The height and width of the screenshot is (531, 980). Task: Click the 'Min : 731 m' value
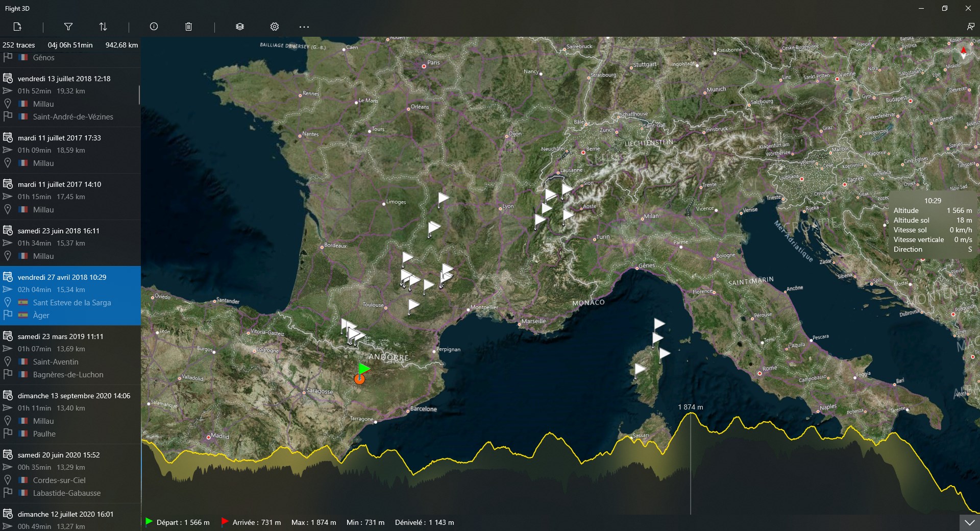[365, 522]
